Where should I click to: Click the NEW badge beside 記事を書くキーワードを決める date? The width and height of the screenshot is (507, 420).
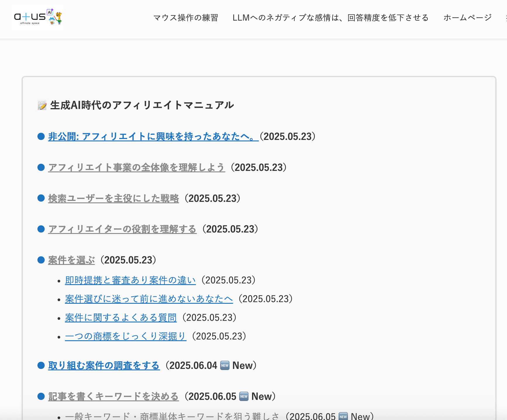[244, 396]
